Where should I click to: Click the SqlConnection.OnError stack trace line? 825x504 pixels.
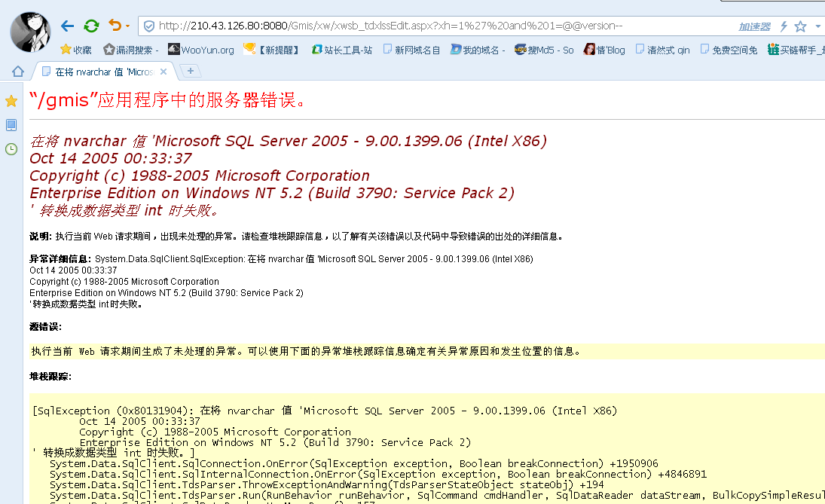pyautogui.click(x=353, y=463)
